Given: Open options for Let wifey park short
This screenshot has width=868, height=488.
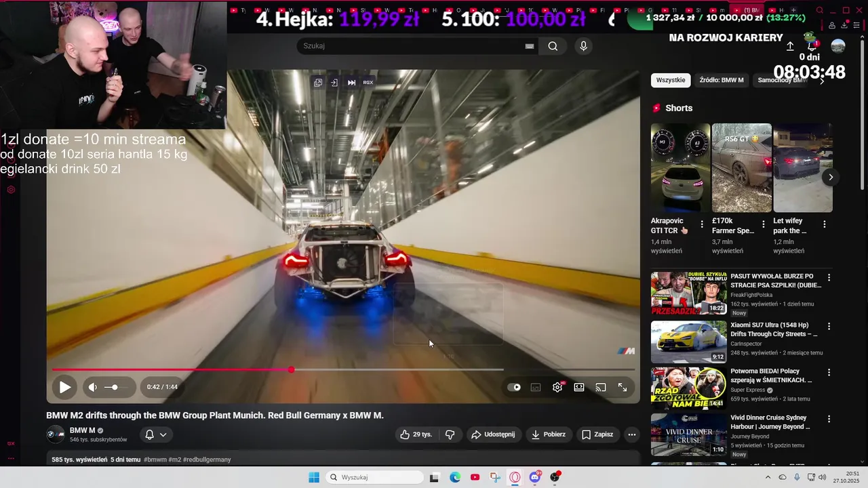Looking at the screenshot, I should pos(825,224).
